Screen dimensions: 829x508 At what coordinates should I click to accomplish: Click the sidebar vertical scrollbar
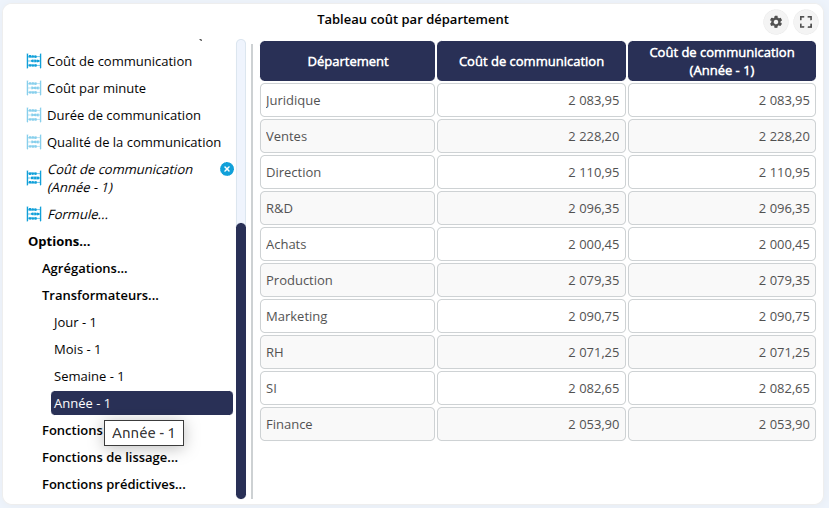pos(241,360)
